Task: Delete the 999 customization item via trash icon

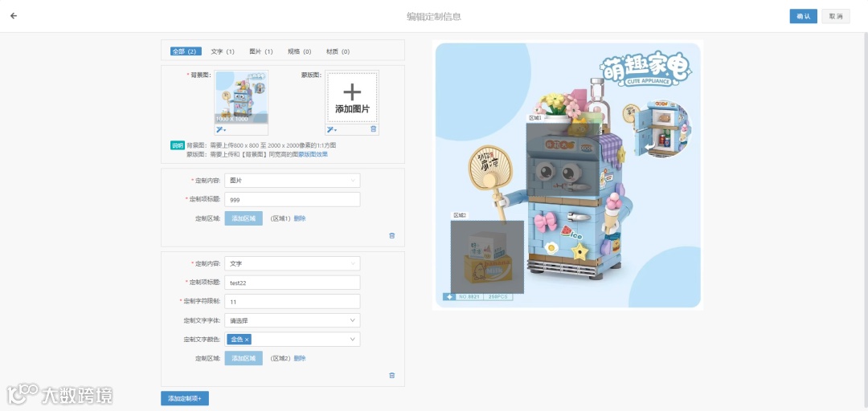Action: [392, 236]
